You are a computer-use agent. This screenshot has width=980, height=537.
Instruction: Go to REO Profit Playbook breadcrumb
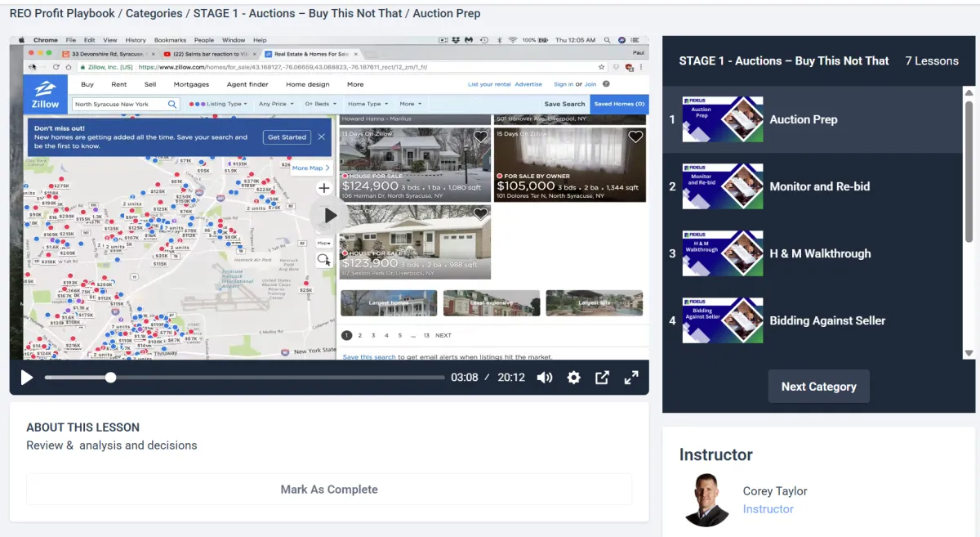pos(63,13)
